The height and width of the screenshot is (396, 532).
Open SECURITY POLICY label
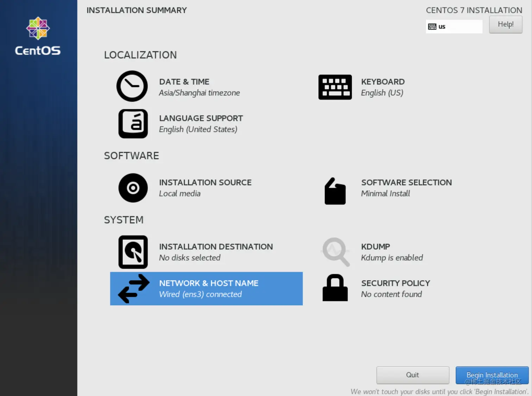point(395,283)
